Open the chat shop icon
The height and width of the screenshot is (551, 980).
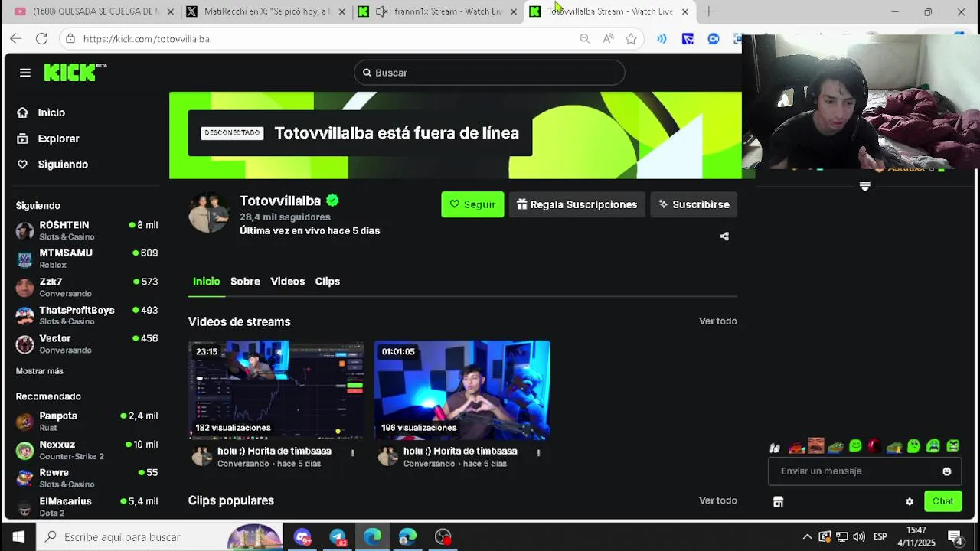click(778, 502)
